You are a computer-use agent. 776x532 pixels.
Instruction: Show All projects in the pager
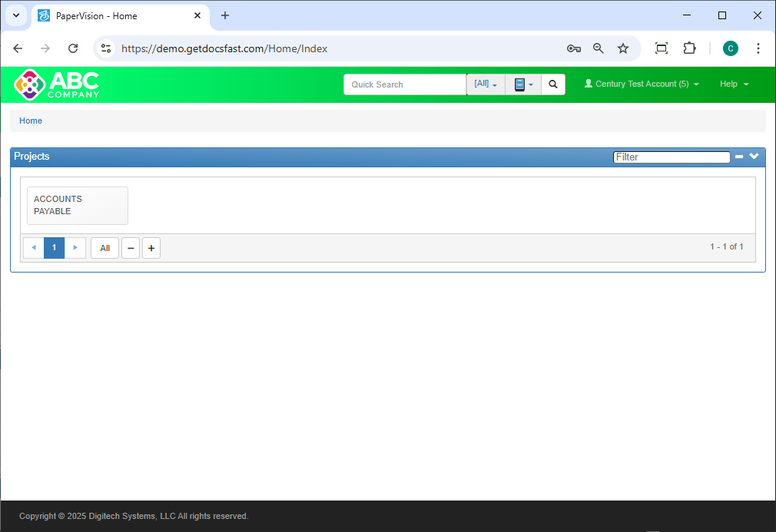click(x=104, y=248)
